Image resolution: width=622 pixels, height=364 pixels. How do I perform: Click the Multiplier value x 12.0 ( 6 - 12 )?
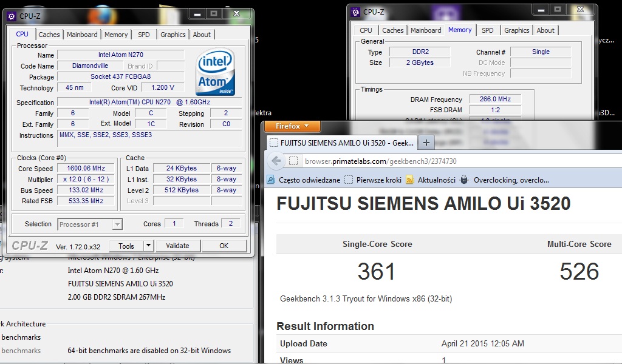pyautogui.click(x=86, y=179)
